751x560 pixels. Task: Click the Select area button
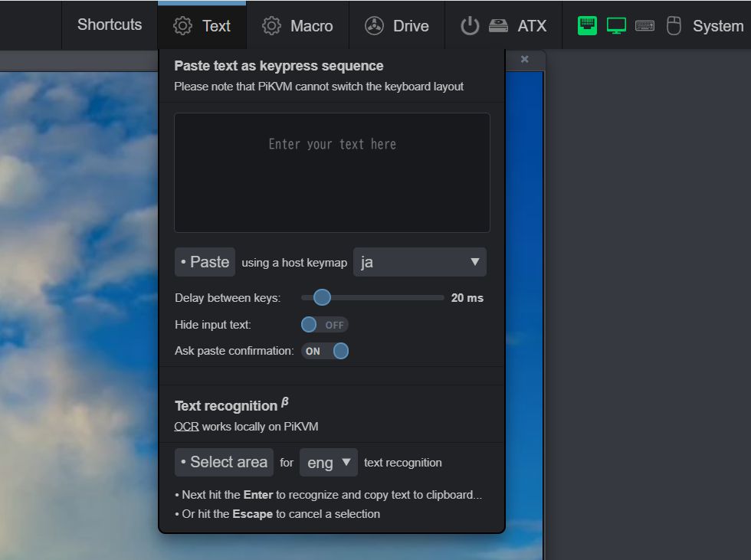(x=224, y=462)
